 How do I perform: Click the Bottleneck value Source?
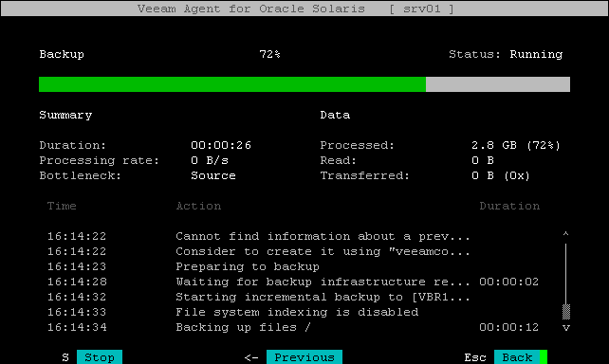point(213,175)
